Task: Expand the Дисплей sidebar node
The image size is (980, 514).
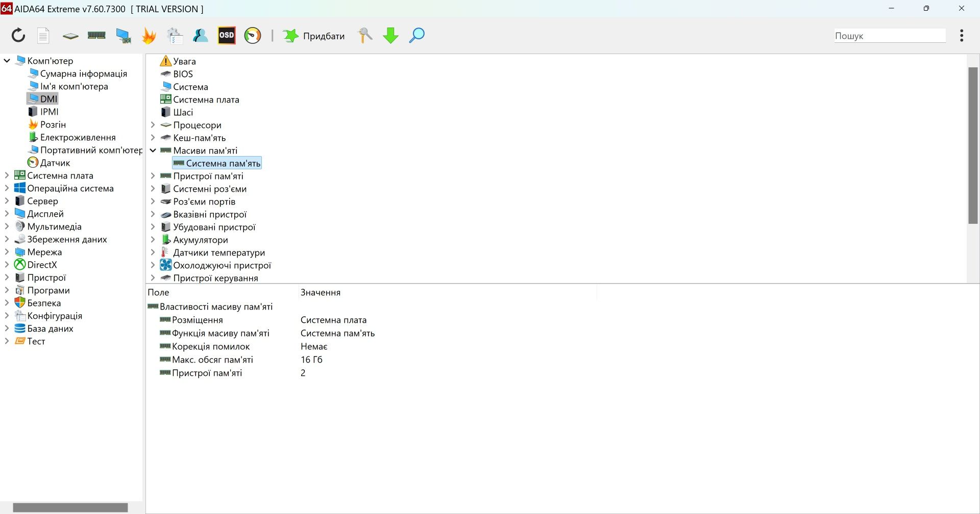Action: 7,214
